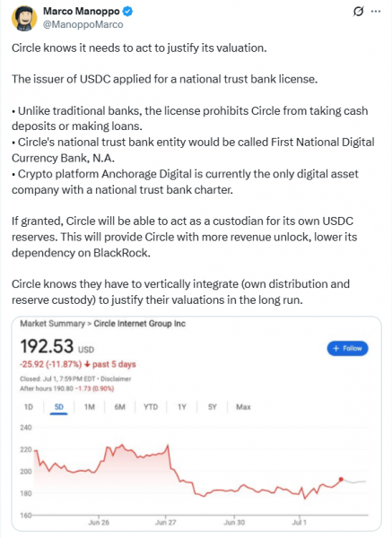This screenshot has height=538, width=392.
Task: Open the @ManoppoMarco handle link
Action: (83, 25)
